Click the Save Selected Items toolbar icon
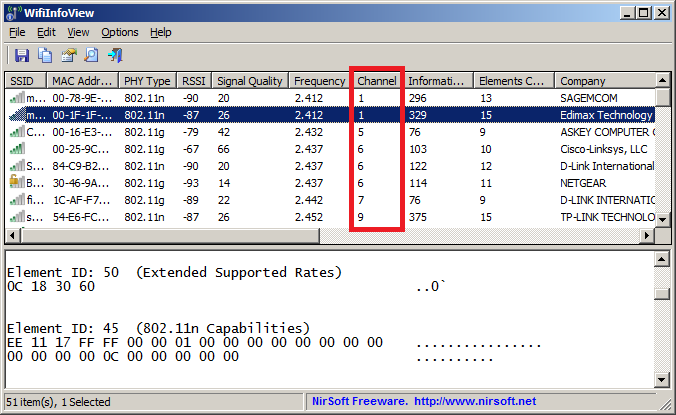The image size is (676, 415). click(x=22, y=56)
